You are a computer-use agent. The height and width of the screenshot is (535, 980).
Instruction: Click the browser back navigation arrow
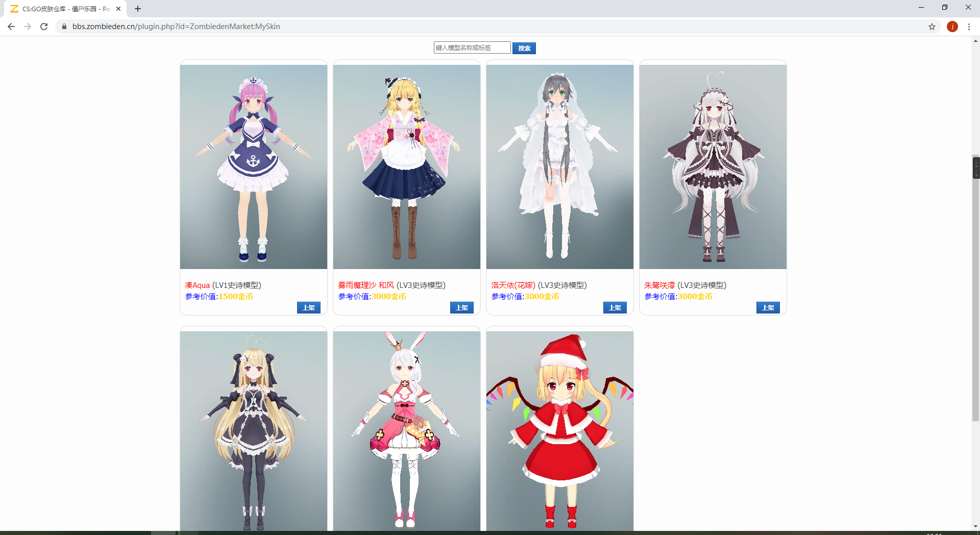click(11, 27)
